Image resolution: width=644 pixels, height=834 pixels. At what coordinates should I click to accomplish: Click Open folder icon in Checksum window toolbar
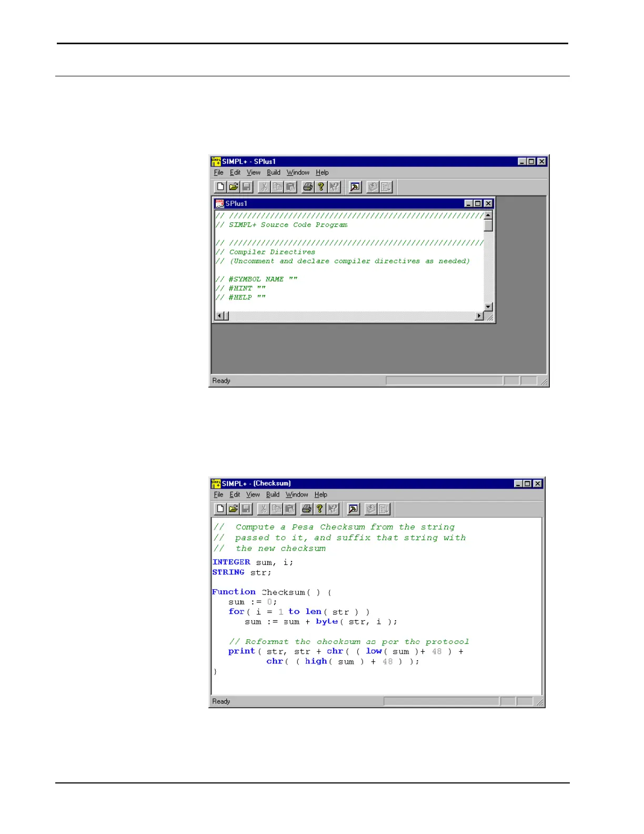(x=233, y=509)
